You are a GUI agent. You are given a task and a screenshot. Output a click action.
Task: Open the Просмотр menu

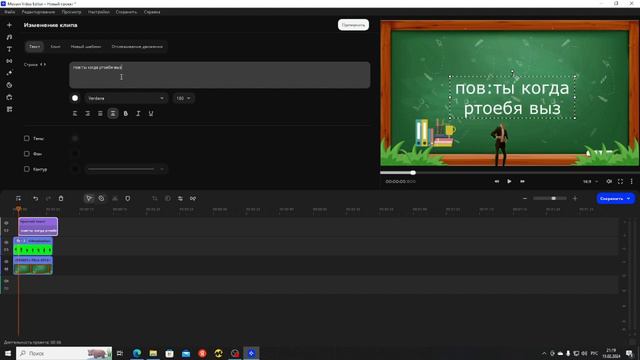[71, 12]
